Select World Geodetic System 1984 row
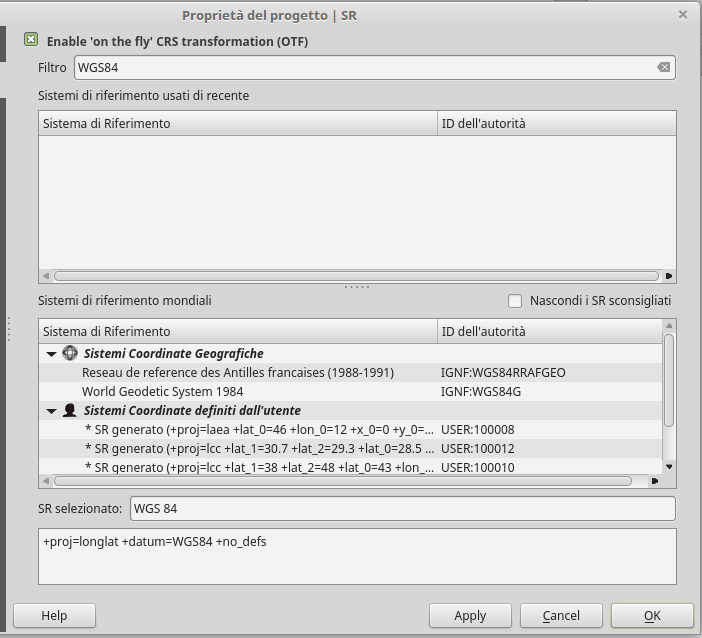 pyautogui.click(x=350, y=392)
